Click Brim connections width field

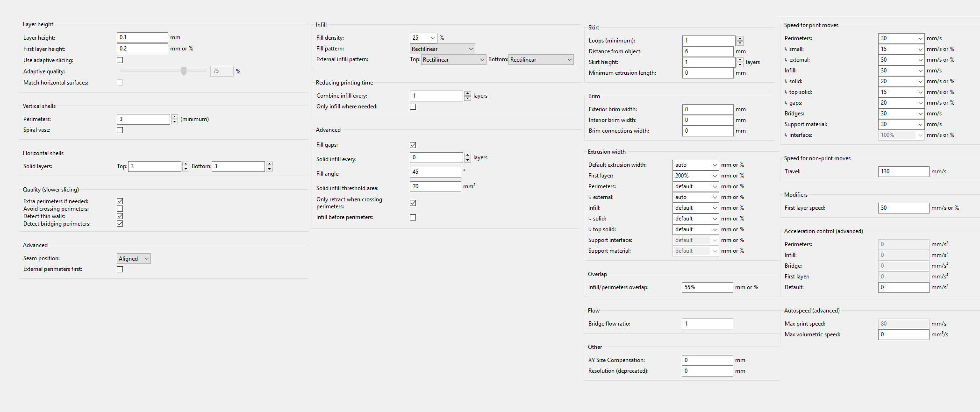click(x=708, y=131)
